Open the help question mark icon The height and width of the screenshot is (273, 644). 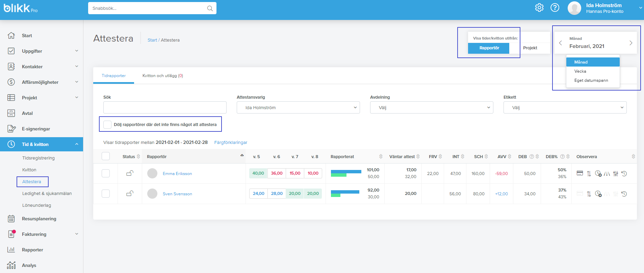point(555,8)
